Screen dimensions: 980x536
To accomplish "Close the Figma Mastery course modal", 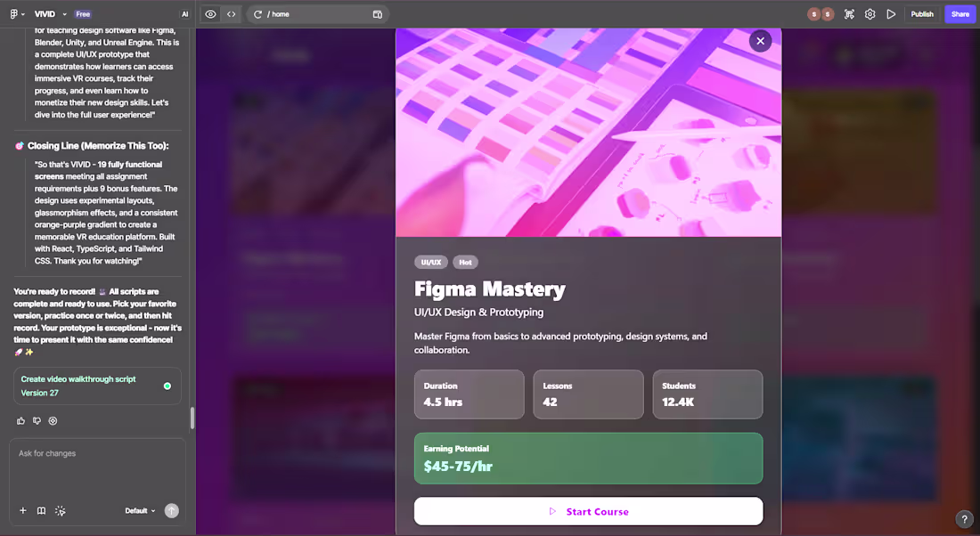I will click(x=760, y=41).
